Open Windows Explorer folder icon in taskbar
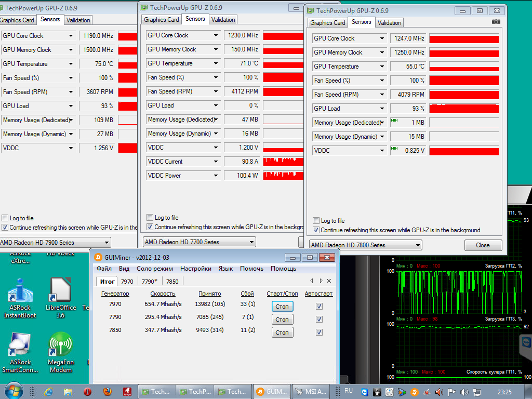The image size is (532, 399). [68, 392]
